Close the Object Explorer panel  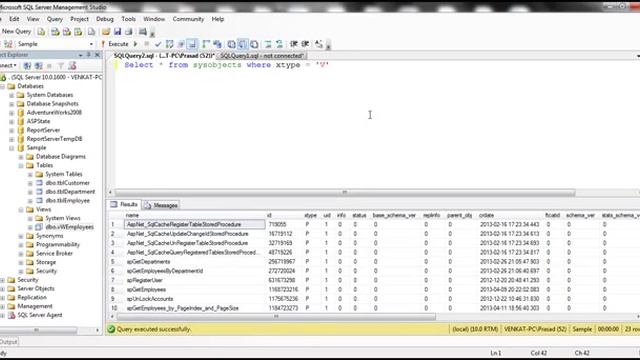(97, 55)
